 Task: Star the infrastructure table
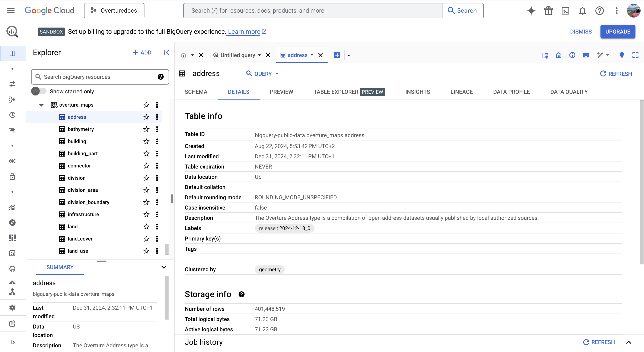146,214
